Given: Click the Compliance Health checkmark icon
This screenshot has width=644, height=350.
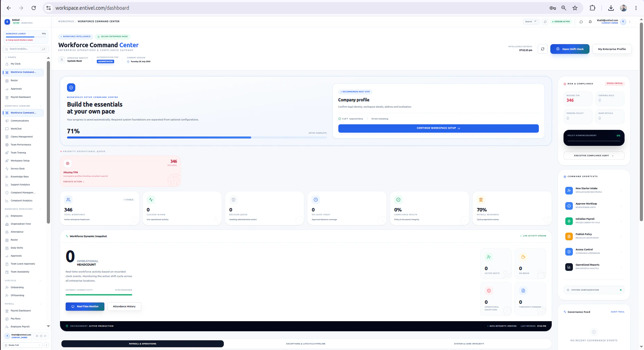Looking at the screenshot, I should coord(398,200).
